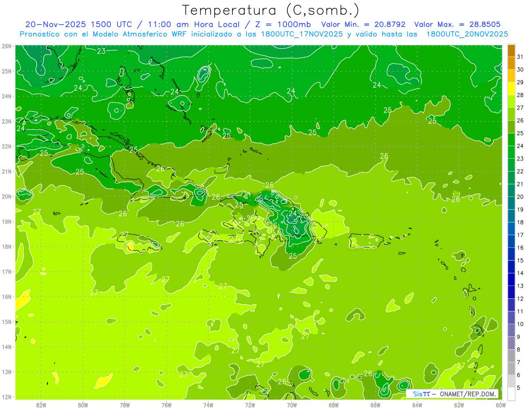
Task: Click the SisPI ONAMET/REP.DOM. logo box
Action: 452,394
